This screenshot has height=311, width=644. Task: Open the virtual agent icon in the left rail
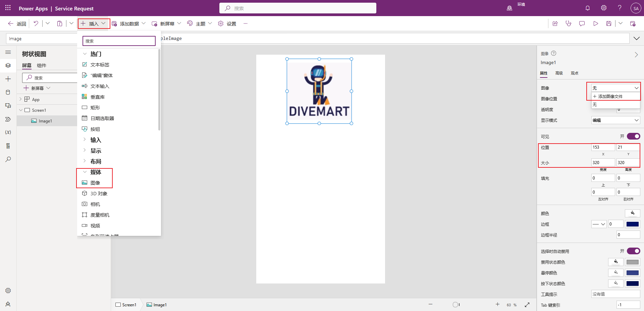coord(8,304)
